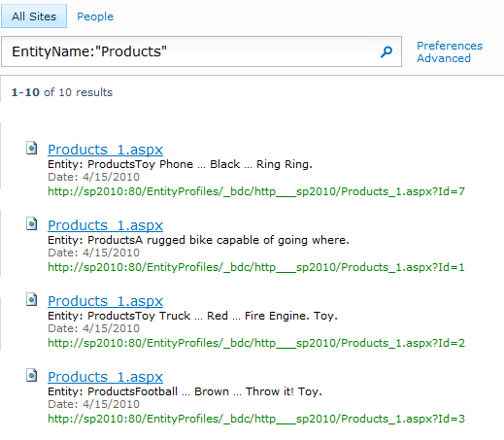504x440 pixels.
Task: Click page icon beside Toy Phone result
Action: (x=32, y=148)
